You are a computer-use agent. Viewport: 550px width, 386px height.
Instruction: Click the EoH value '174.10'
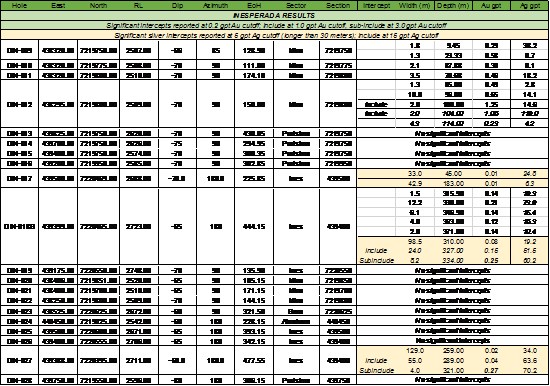pos(254,75)
